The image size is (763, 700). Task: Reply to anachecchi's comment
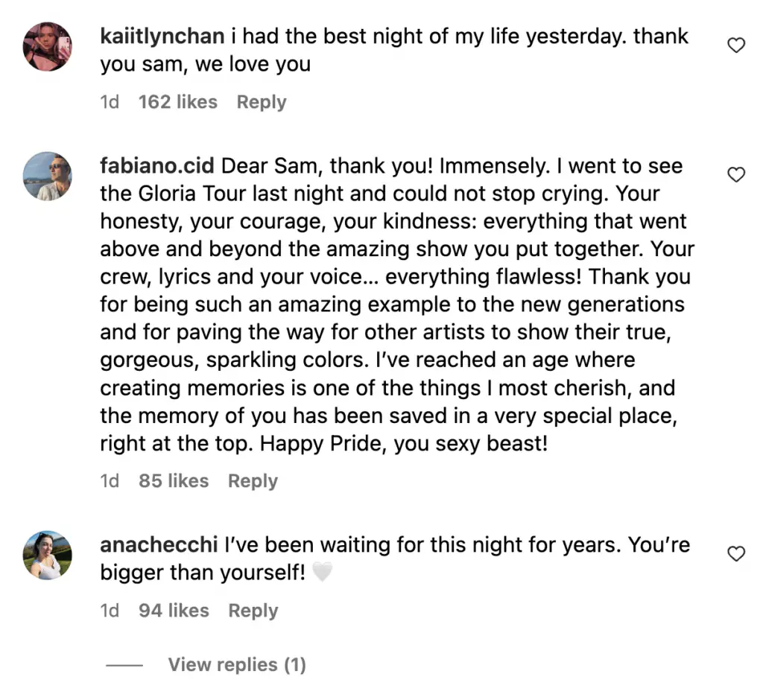(x=253, y=611)
